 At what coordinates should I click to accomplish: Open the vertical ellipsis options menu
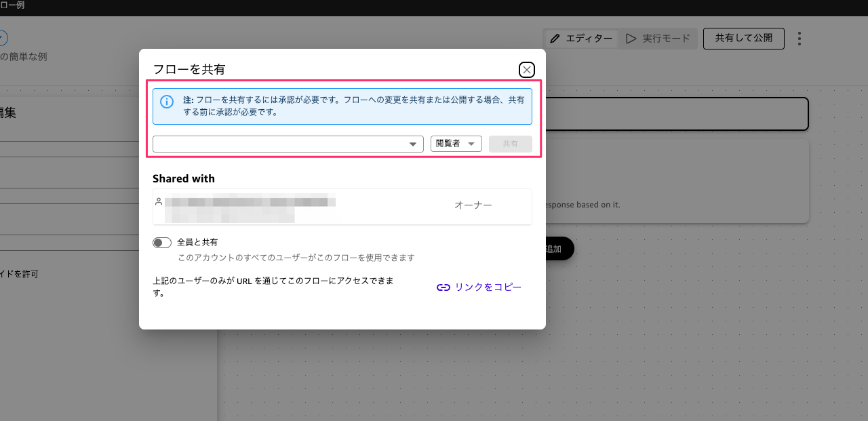click(x=799, y=39)
